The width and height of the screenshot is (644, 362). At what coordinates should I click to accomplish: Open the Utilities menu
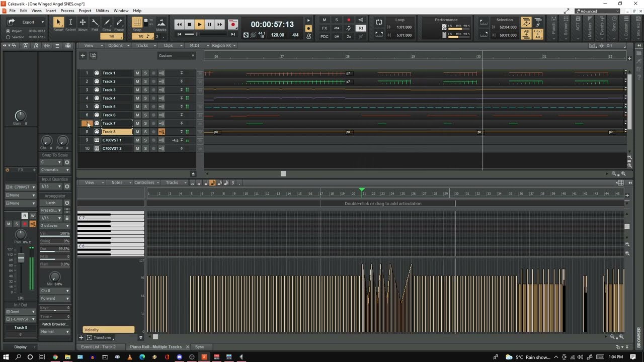(102, 11)
